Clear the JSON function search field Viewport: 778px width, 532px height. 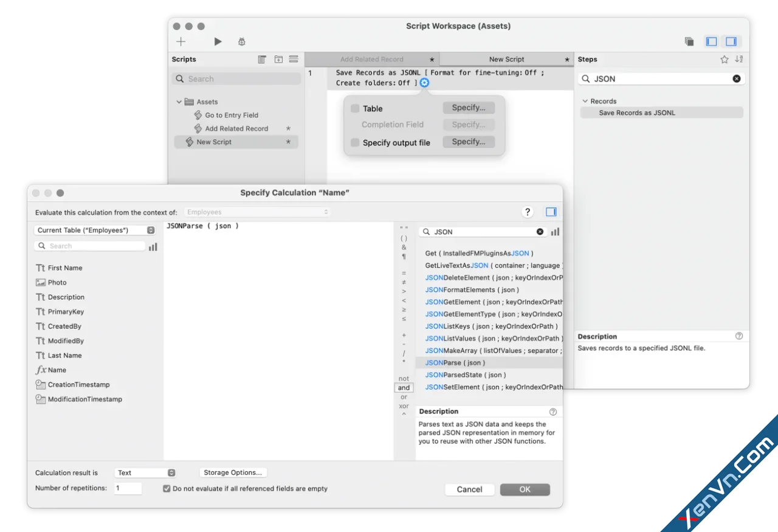point(540,232)
